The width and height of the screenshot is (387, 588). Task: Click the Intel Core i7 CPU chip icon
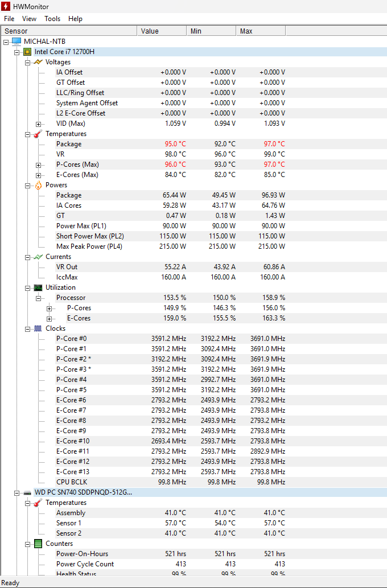click(27, 52)
